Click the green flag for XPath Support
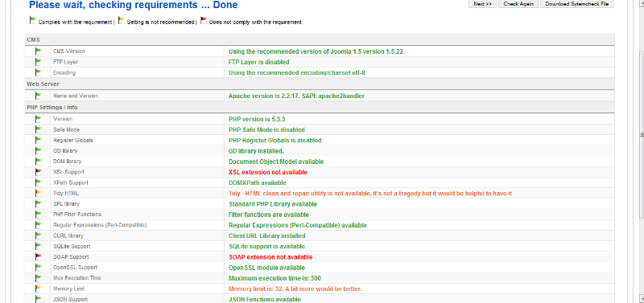Image resolution: width=644 pixels, height=303 pixels. click(x=39, y=182)
